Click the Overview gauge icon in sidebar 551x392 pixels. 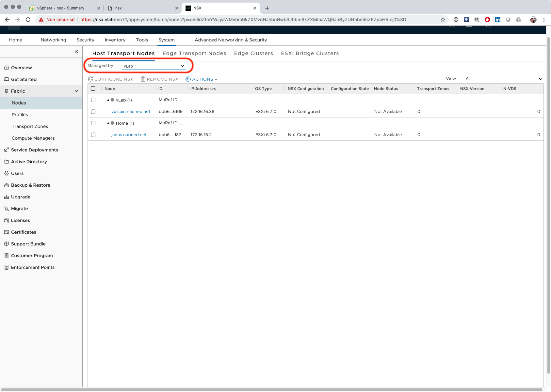click(x=6, y=68)
